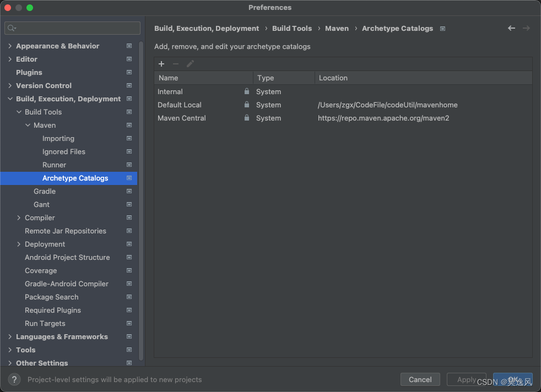Click the Maven breadcrumb link

337,28
